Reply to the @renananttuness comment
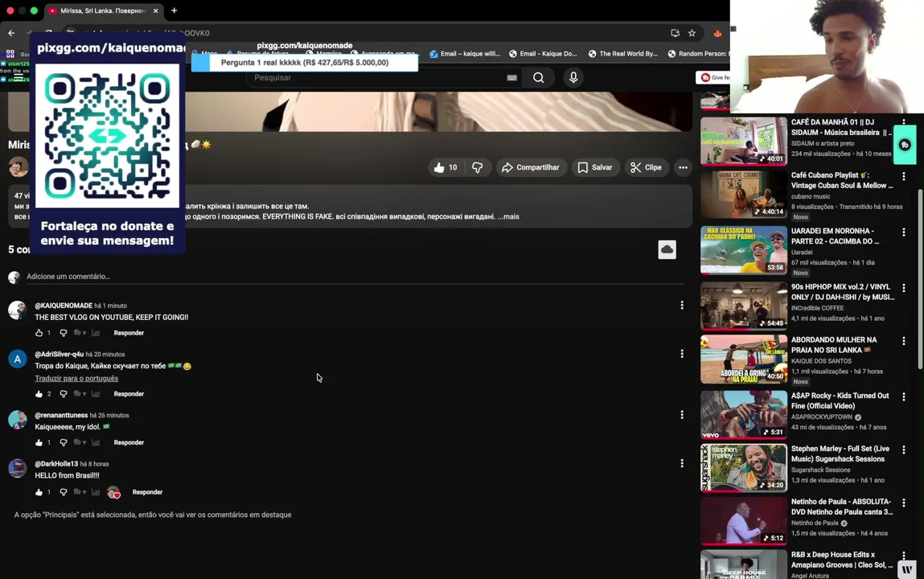924x579 pixels. (129, 442)
